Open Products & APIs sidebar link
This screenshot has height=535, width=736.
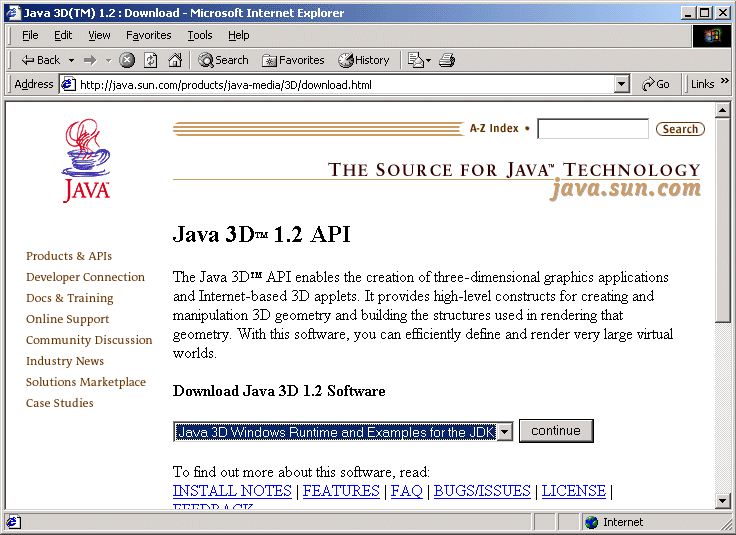point(69,256)
